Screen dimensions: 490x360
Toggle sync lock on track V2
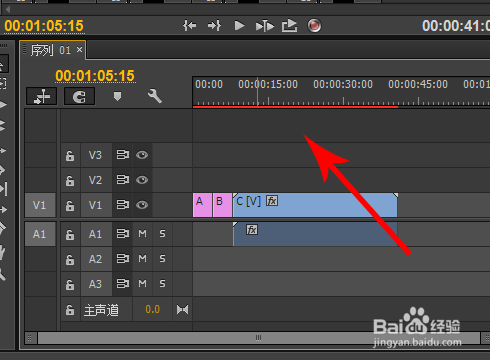122,180
